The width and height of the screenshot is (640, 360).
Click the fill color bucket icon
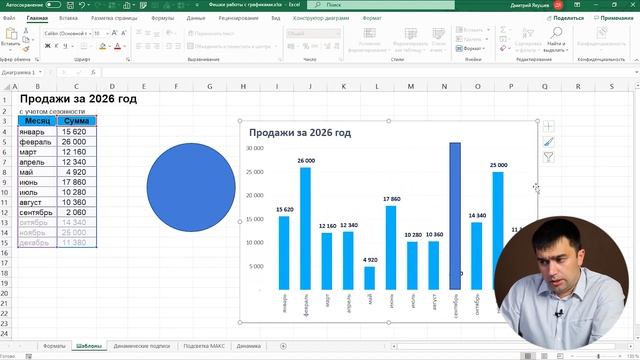pyautogui.click(x=102, y=46)
